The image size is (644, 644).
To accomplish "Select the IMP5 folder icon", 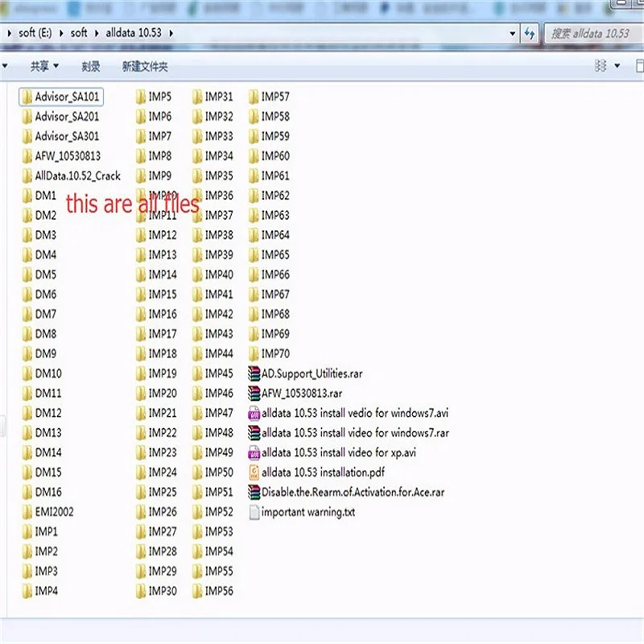I will pos(141,97).
